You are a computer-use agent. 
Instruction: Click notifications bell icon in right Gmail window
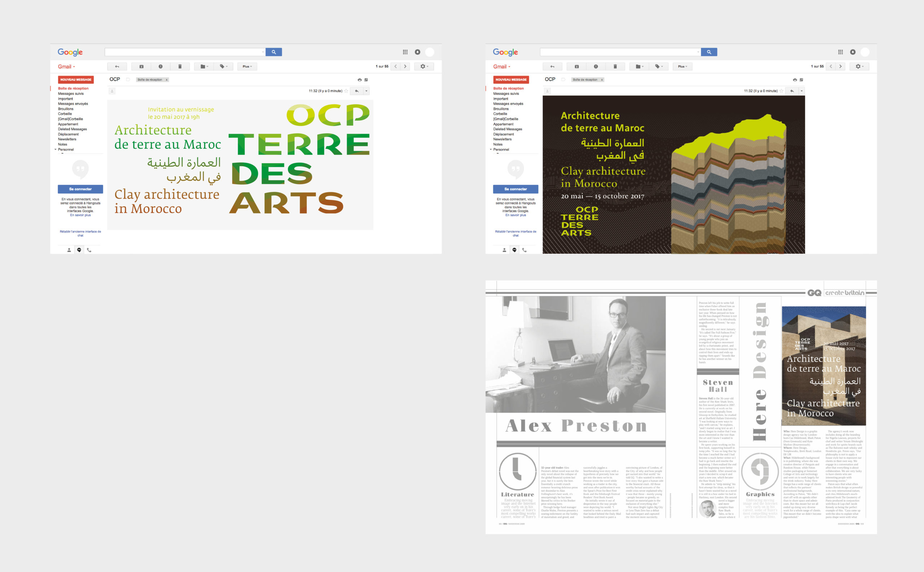coord(853,52)
